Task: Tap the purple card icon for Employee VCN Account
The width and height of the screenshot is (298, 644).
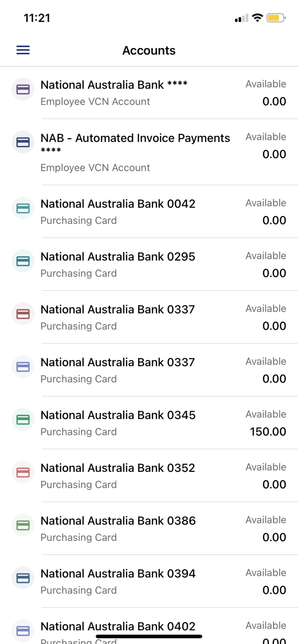Action: [x=23, y=89]
